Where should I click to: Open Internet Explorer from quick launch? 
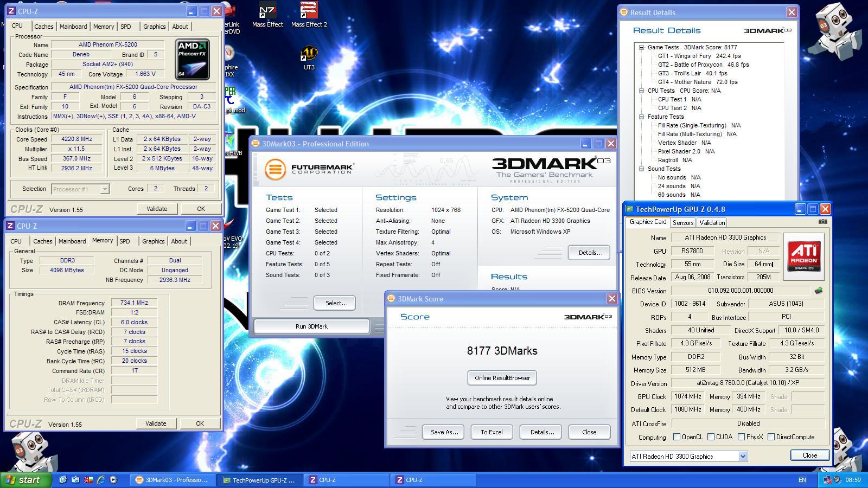(100, 480)
